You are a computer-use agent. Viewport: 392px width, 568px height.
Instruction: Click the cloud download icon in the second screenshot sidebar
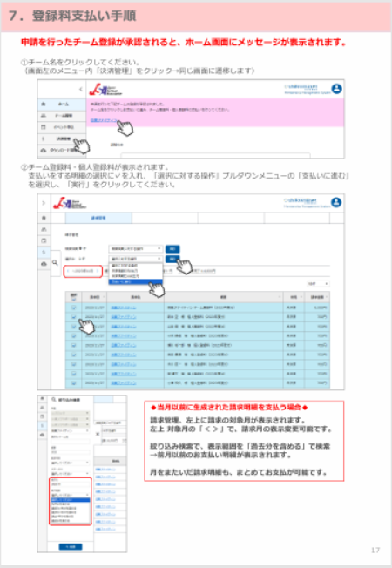44,264
